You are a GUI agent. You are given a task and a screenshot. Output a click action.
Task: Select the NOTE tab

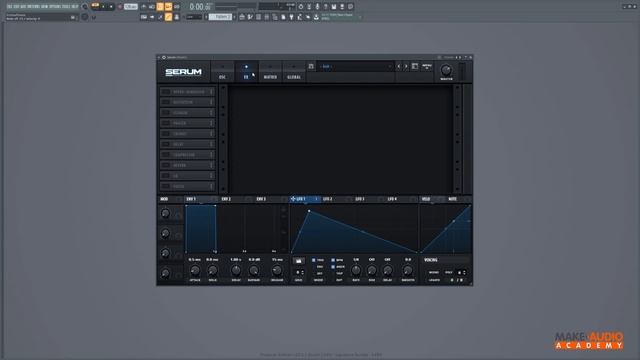click(453, 199)
